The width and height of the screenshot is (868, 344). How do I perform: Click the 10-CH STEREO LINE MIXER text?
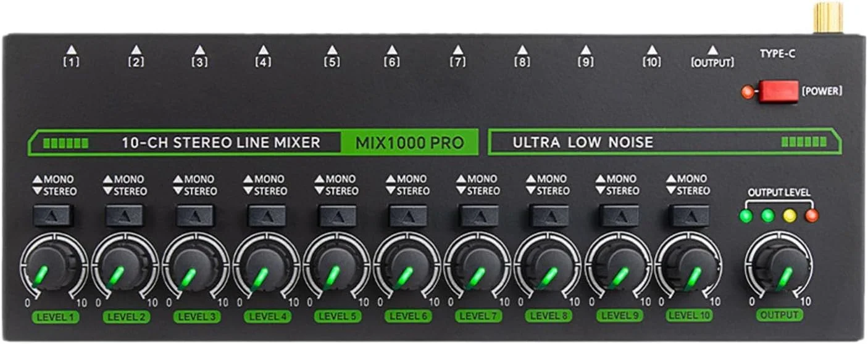pyautogui.click(x=221, y=143)
